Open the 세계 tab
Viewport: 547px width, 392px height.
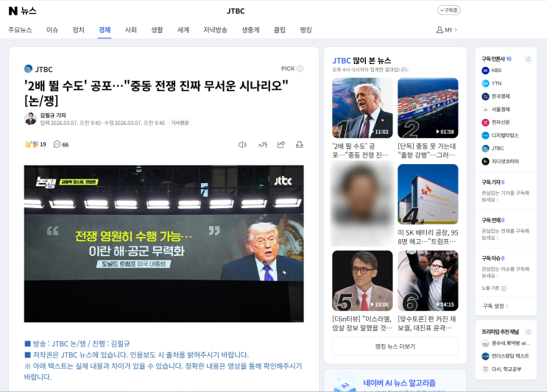coord(183,30)
